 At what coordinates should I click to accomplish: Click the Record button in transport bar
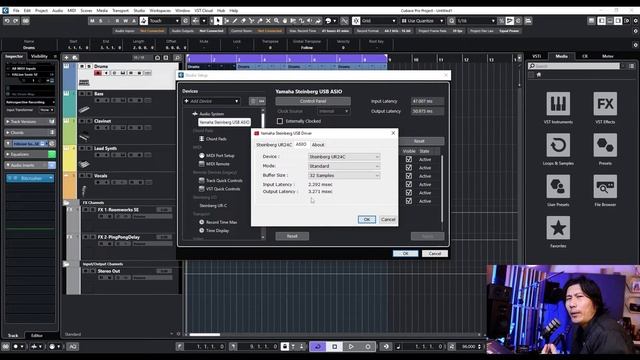pos(368,347)
